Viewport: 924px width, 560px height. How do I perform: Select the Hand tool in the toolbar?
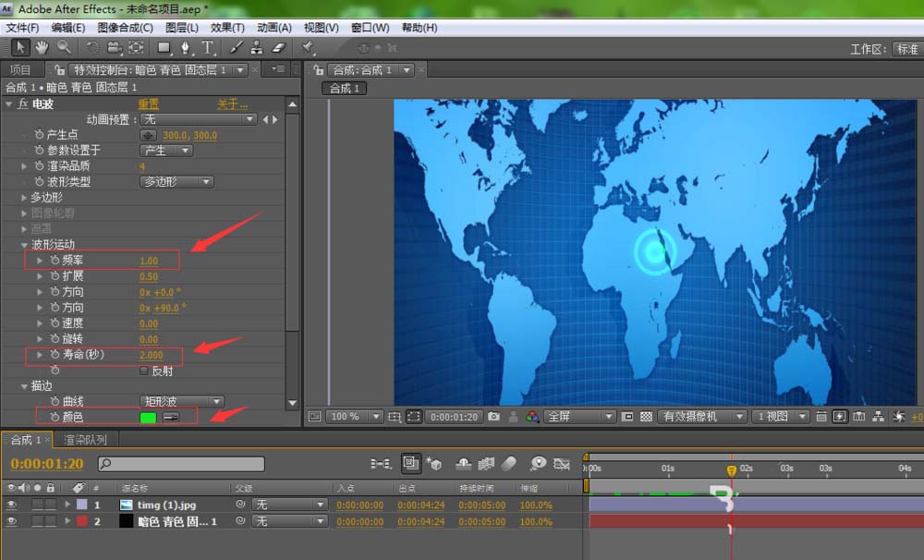click(x=42, y=47)
